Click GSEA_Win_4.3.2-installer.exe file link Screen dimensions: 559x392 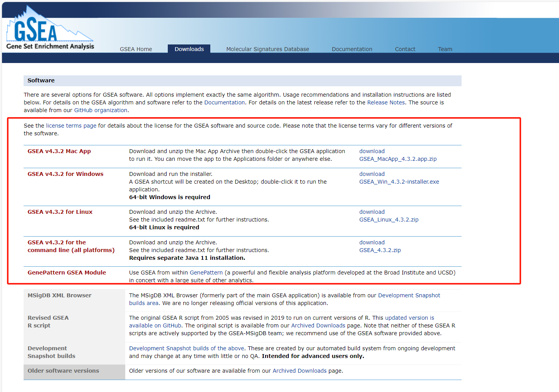[399, 182]
